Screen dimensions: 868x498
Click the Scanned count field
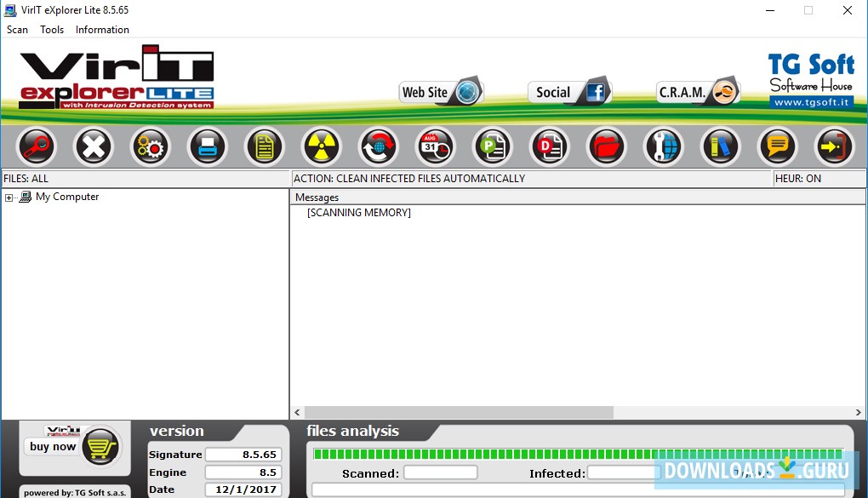pos(441,472)
